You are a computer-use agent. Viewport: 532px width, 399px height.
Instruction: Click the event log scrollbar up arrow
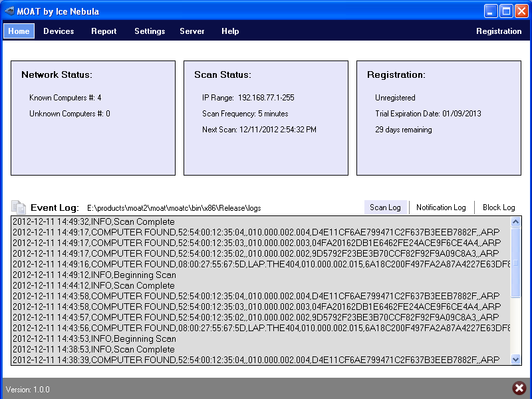tap(516, 222)
